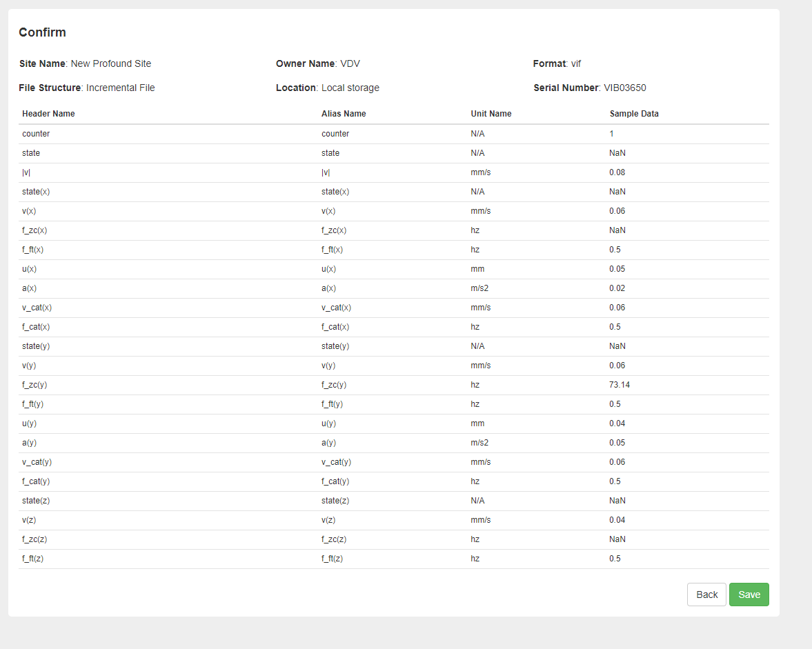Select "v_cat(y)" in the Header Name column

click(x=37, y=462)
